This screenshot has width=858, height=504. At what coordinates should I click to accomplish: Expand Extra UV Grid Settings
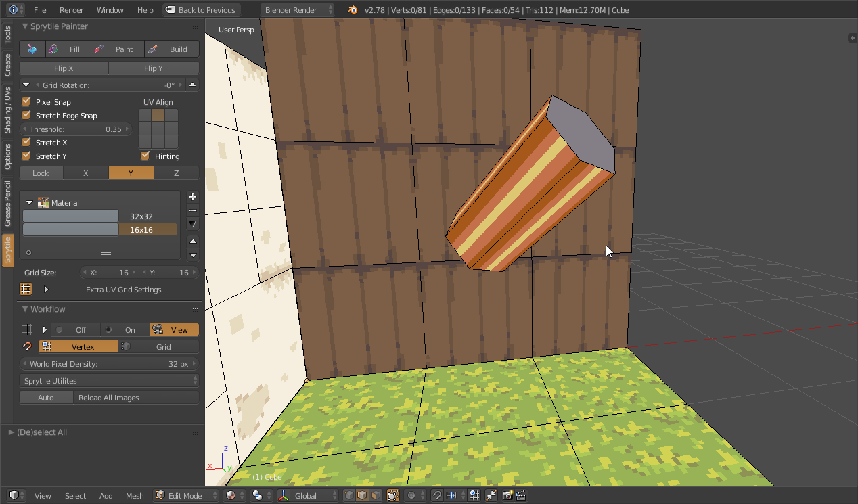(x=46, y=290)
